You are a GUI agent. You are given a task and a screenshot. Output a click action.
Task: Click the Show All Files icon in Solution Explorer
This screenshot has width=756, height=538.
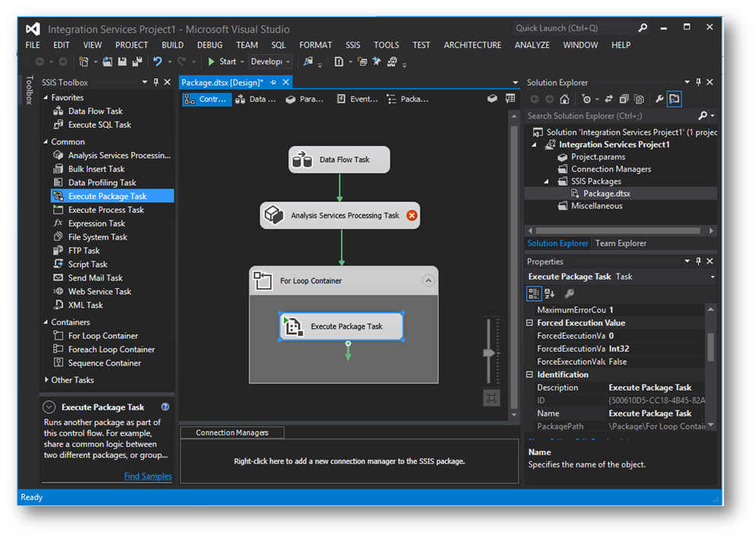640,100
